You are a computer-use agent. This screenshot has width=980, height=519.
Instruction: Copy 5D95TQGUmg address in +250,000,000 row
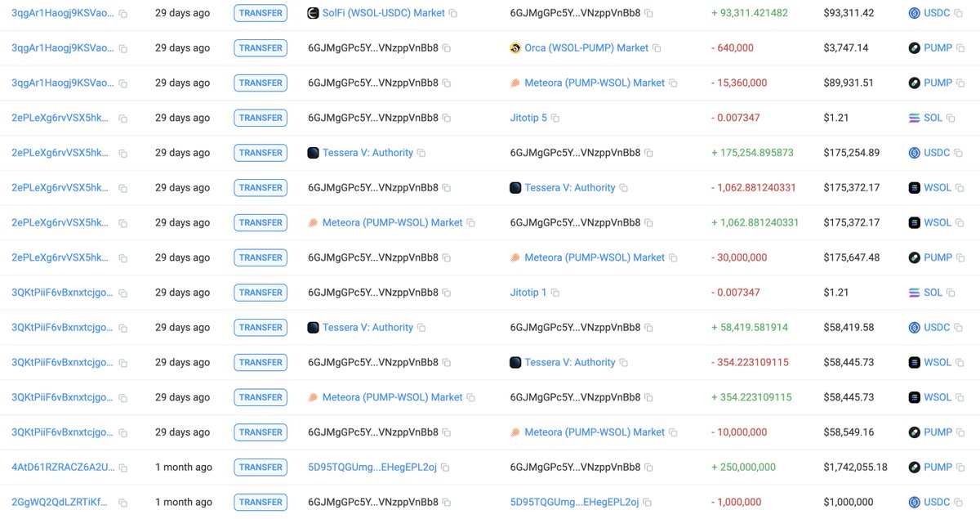click(x=445, y=468)
